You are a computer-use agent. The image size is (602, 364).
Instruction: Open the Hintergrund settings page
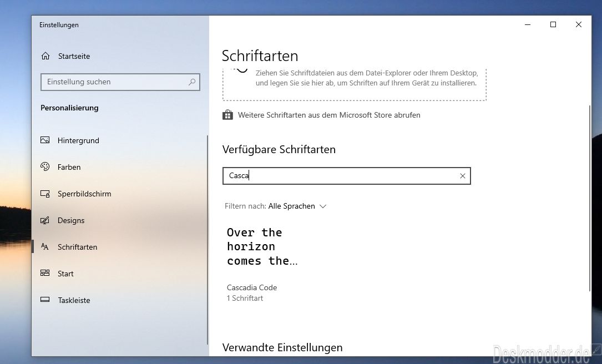coord(78,140)
